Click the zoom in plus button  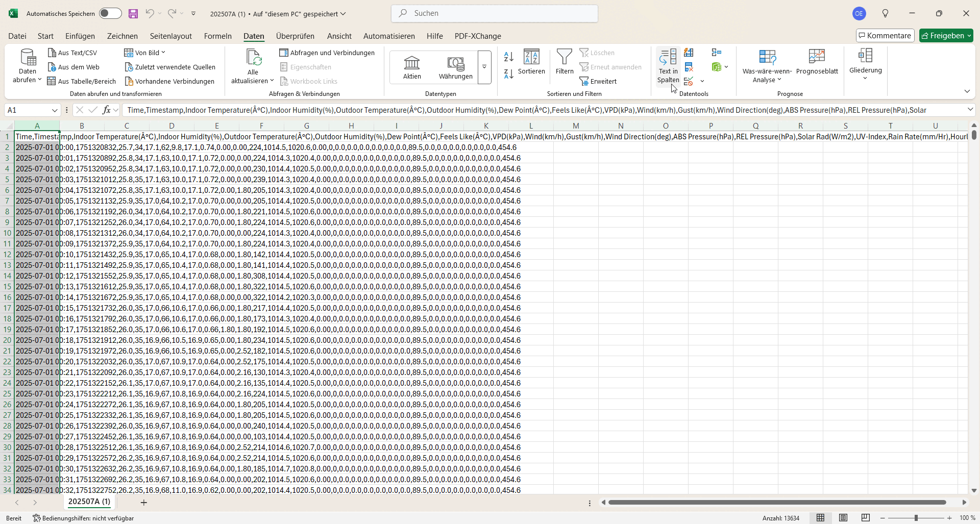(x=949, y=518)
